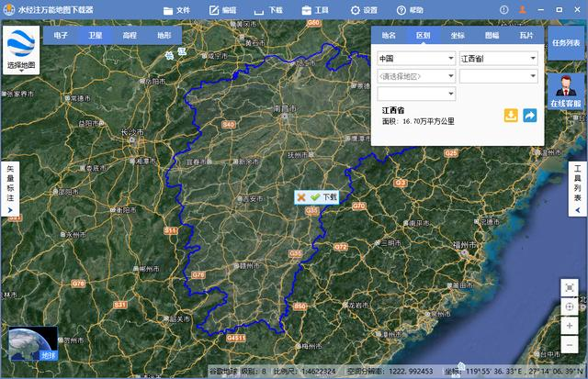Switch to 电子 map type
Image resolution: width=588 pixels, height=379 pixels.
click(x=61, y=36)
